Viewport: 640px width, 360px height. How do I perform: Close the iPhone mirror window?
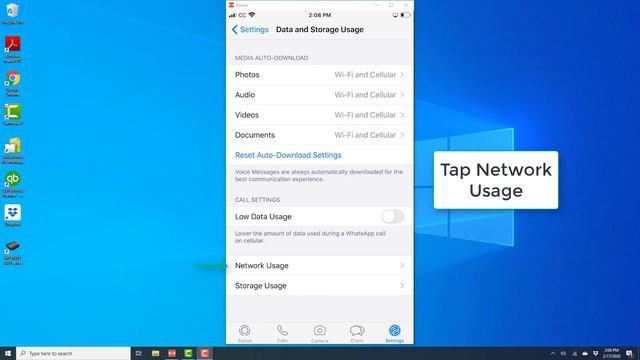tap(406, 5)
